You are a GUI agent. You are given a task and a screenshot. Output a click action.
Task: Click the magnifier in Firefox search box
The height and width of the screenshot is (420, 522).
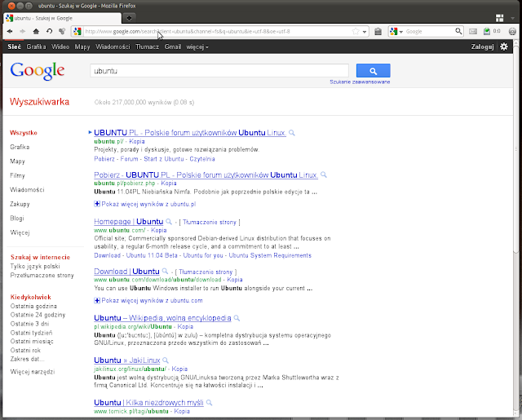pos(458,31)
